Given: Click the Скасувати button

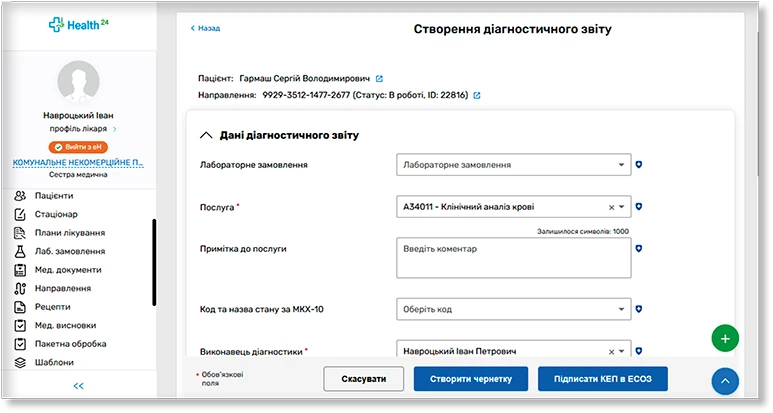Looking at the screenshot, I should point(364,379).
